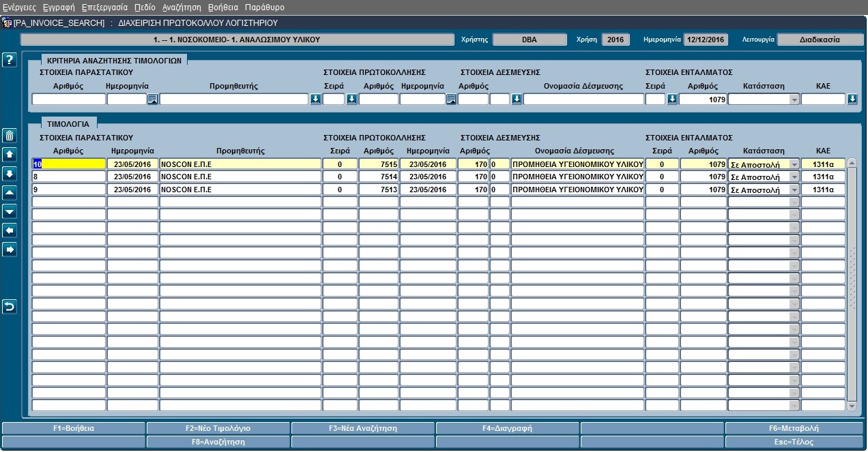Image resolution: width=868 pixels, height=452 pixels.
Task: Open the supplier lookup list arrow
Action: tap(315, 100)
